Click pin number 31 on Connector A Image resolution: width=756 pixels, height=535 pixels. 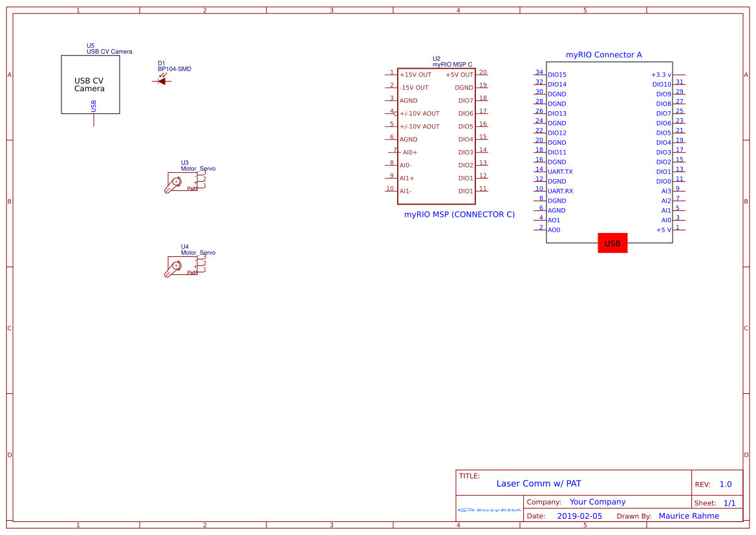click(679, 82)
